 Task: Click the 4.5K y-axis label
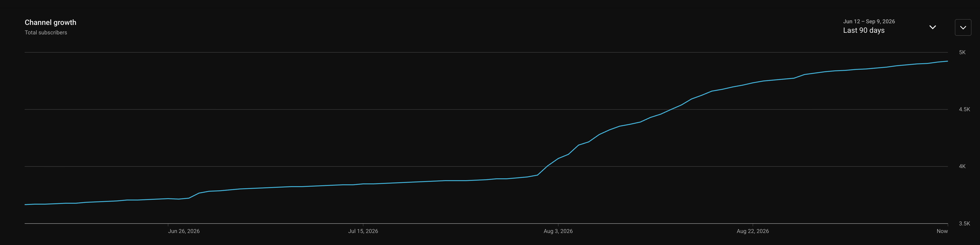click(x=964, y=110)
